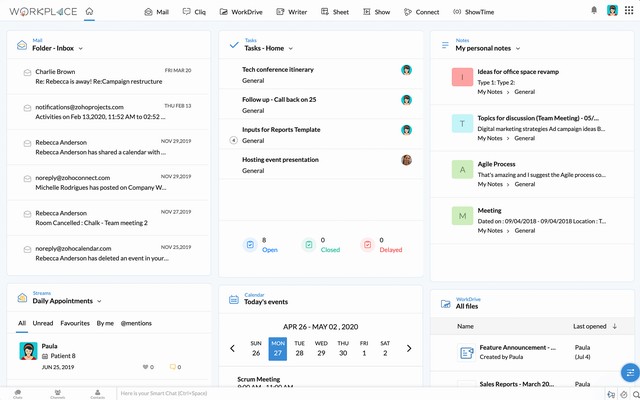The image size is (640, 400).
Task: Show Delayed tasks
Action: (x=391, y=250)
